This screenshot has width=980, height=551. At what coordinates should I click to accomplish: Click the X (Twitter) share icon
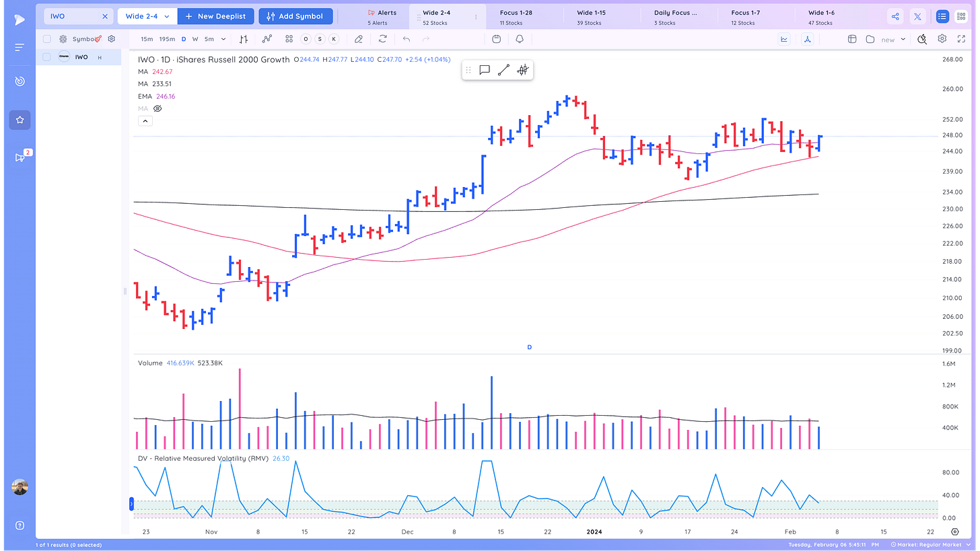pyautogui.click(x=917, y=16)
